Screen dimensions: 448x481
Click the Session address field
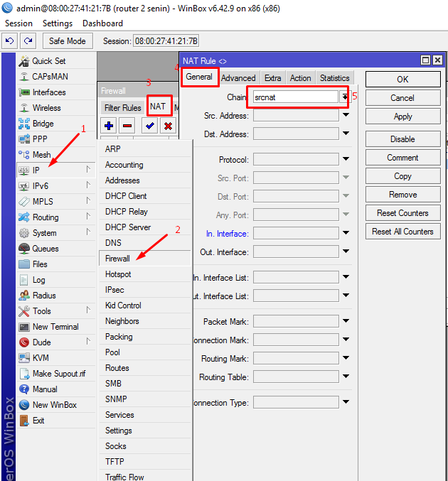[x=166, y=40]
